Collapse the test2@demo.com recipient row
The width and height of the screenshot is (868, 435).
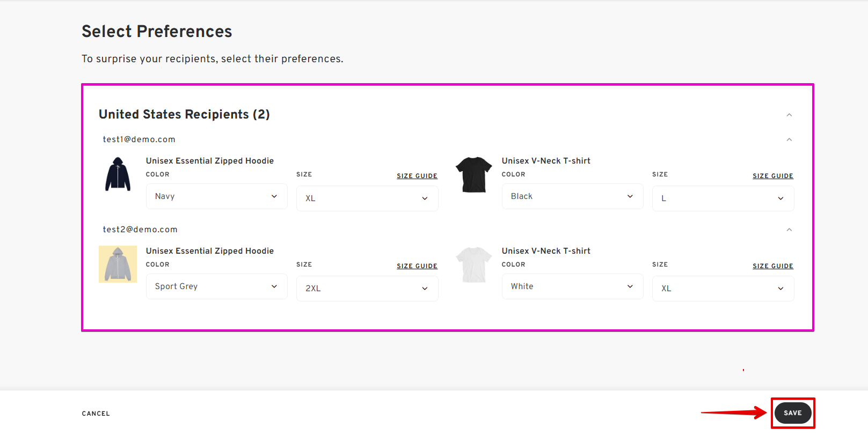pyautogui.click(x=789, y=230)
